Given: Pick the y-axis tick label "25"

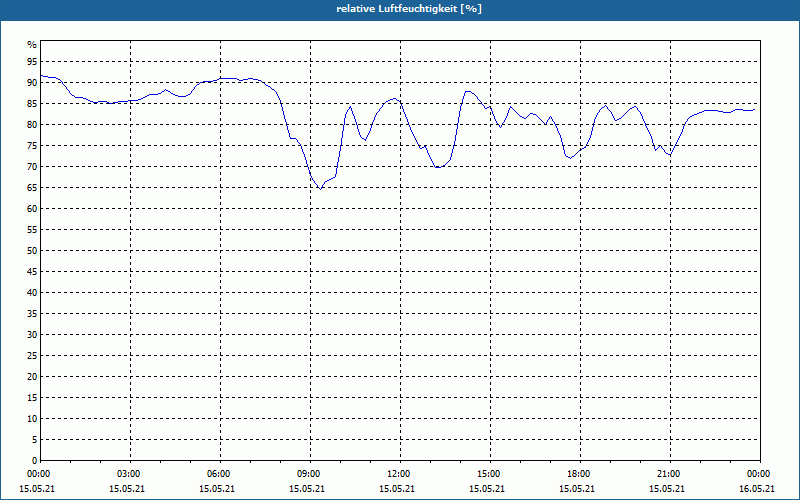Looking at the screenshot, I should (32, 356).
